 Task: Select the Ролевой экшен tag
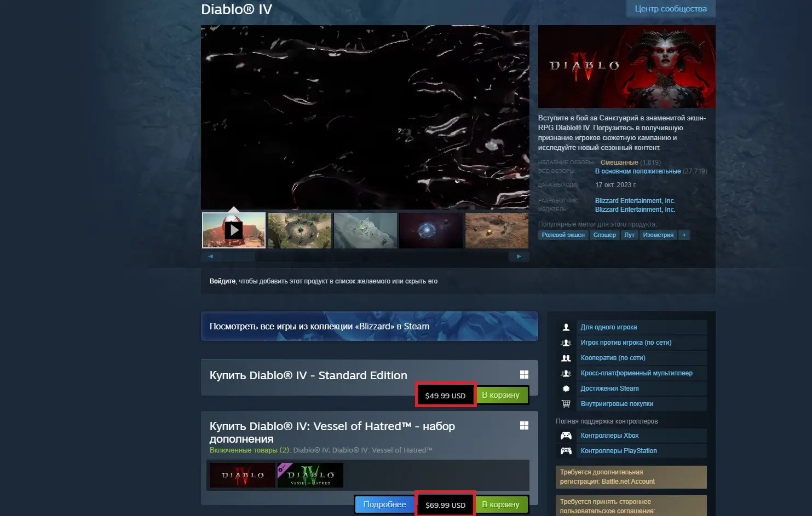tap(563, 235)
